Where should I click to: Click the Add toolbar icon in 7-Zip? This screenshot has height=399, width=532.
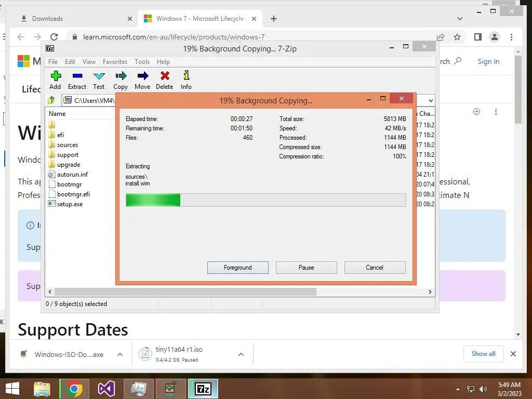pyautogui.click(x=55, y=80)
